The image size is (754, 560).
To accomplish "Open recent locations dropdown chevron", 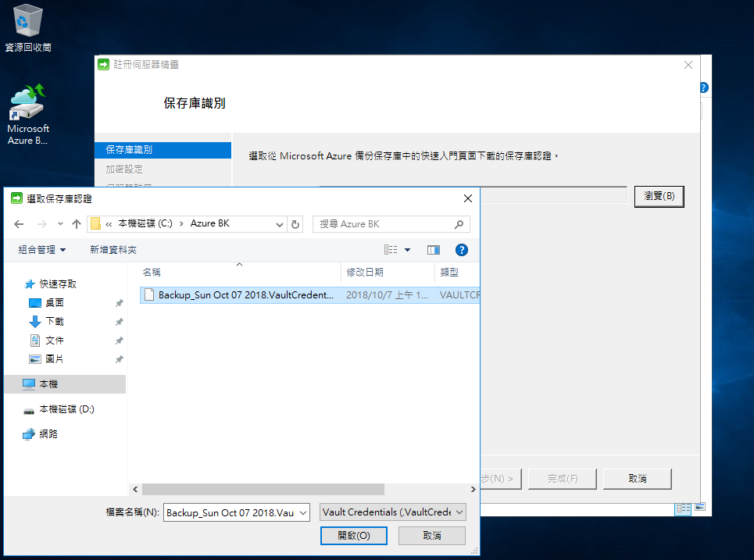I will 60,224.
